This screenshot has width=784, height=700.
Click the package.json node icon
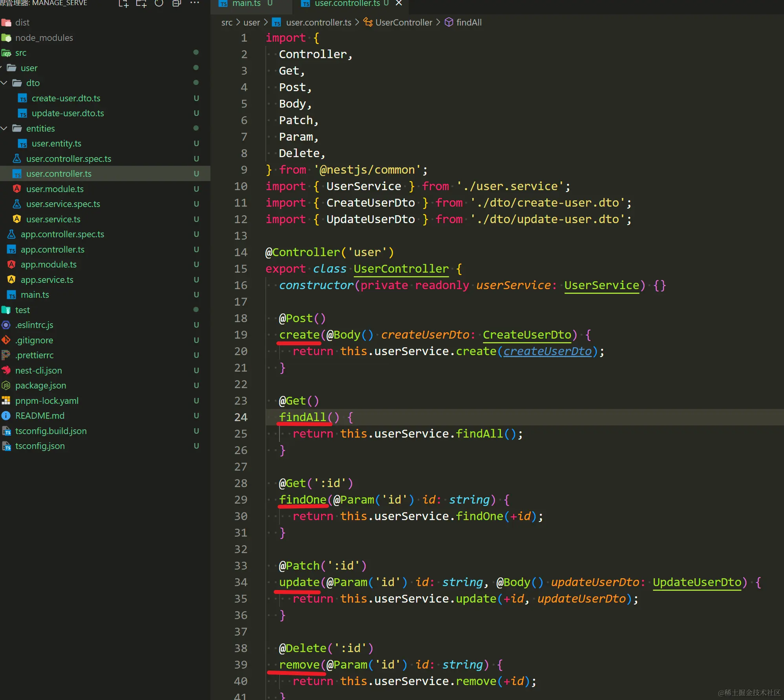coord(6,385)
